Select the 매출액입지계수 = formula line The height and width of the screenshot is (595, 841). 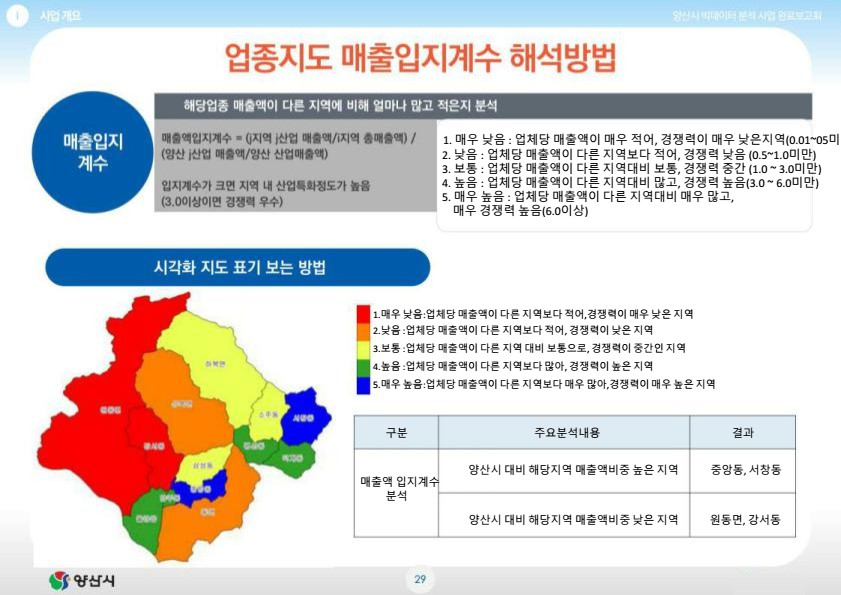coord(289,138)
